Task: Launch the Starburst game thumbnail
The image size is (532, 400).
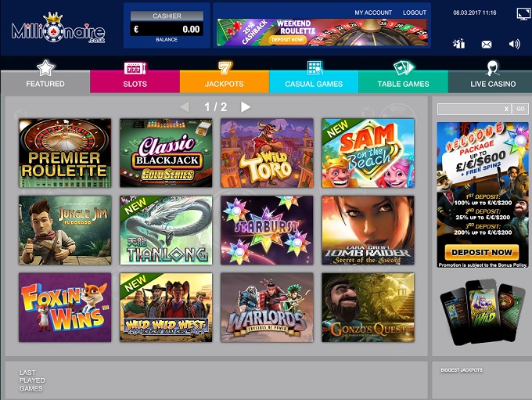Action: [267, 230]
